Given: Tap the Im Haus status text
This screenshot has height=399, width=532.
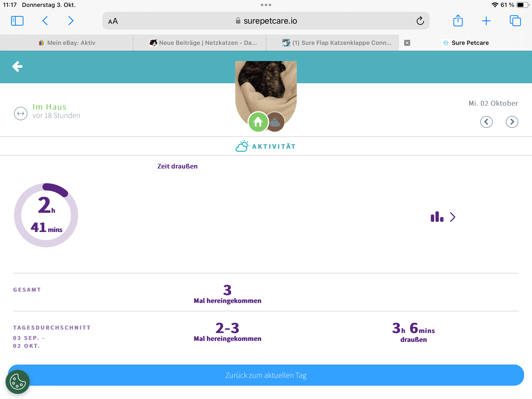Looking at the screenshot, I should (50, 107).
